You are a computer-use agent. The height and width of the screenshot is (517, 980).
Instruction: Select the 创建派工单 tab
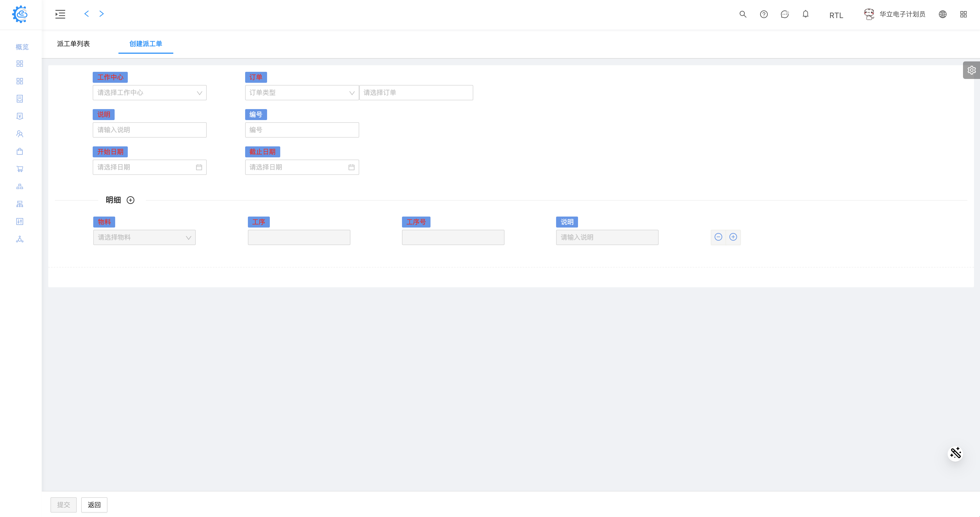(x=146, y=44)
